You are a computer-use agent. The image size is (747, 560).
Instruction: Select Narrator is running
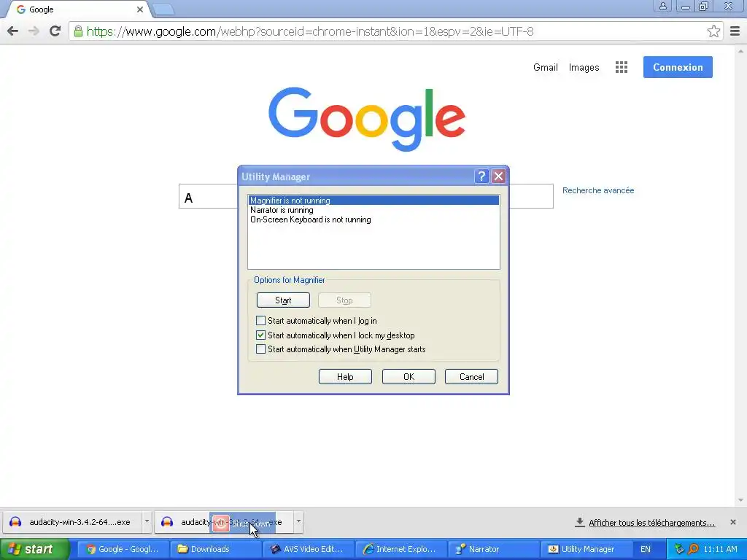point(373,210)
